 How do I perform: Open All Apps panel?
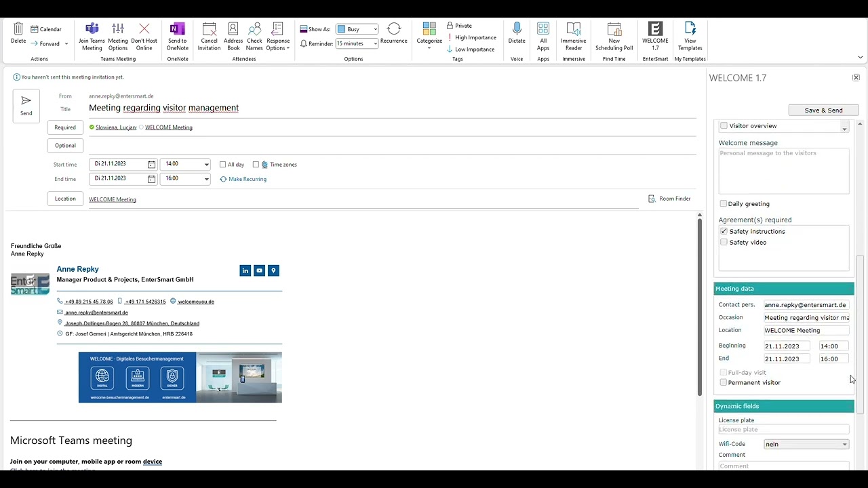tap(543, 36)
